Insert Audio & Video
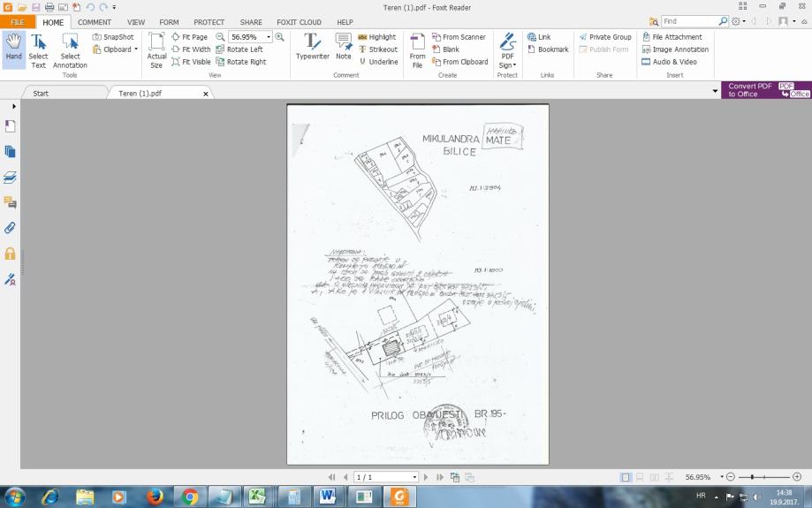Viewport: 812px width, 508px height. pyautogui.click(x=669, y=62)
